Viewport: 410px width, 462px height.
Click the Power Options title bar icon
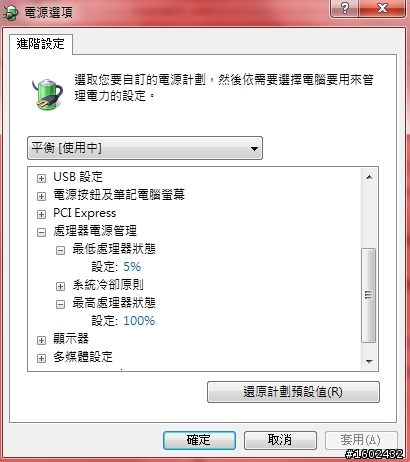click(11, 13)
